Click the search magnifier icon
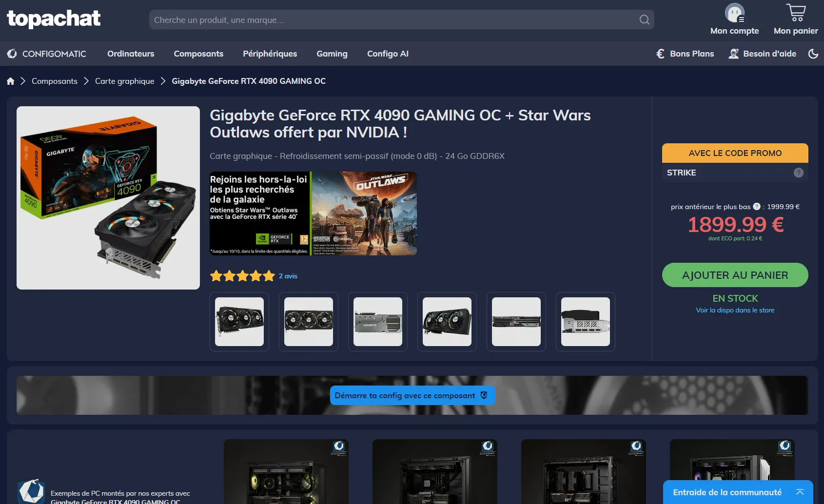Image resolution: width=824 pixels, height=504 pixels. (644, 20)
